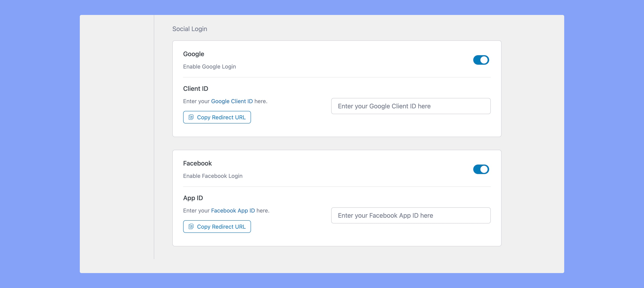This screenshot has width=644, height=288.
Task: Click the copy icon in Google's Copy Redirect URL button
Action: coord(191,117)
